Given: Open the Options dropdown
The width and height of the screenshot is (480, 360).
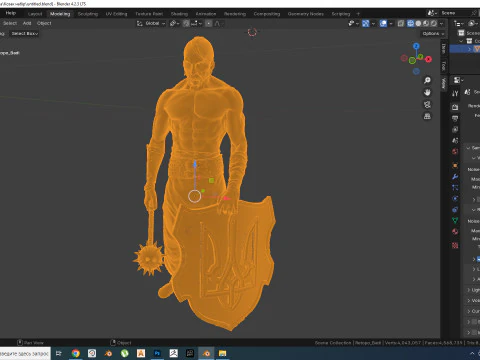Looking at the screenshot, I should 433,34.
